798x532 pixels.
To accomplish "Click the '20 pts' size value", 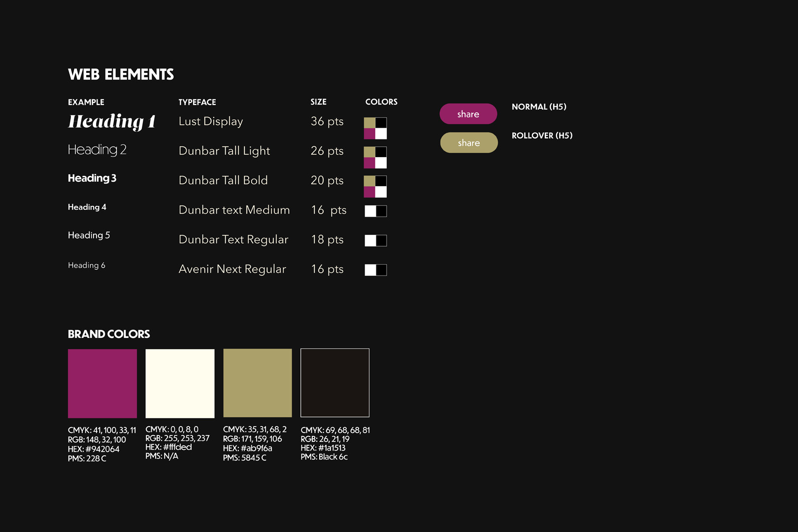I will coord(327,180).
